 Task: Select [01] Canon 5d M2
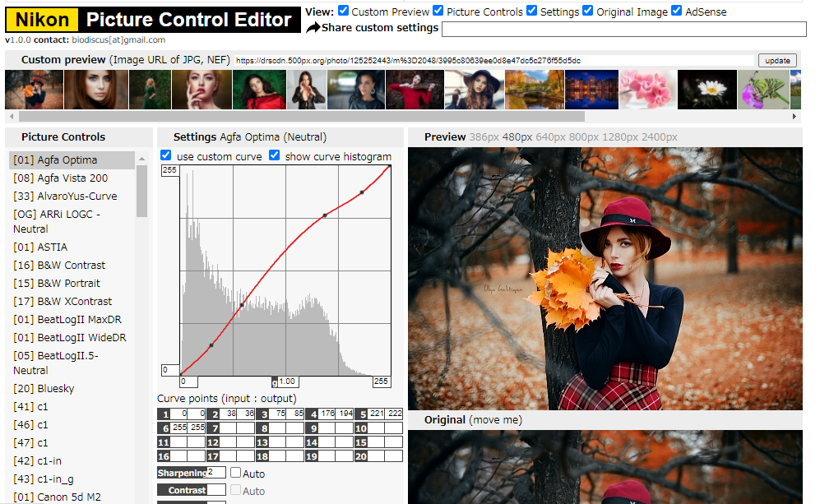pos(72,497)
